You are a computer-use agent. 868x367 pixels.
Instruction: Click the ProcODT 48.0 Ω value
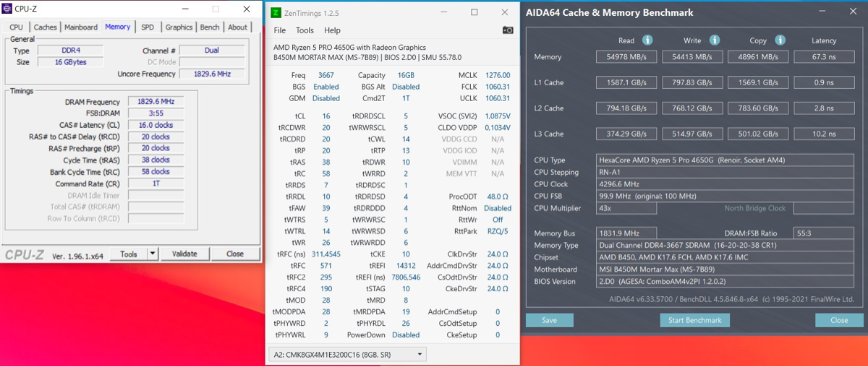coord(498,197)
